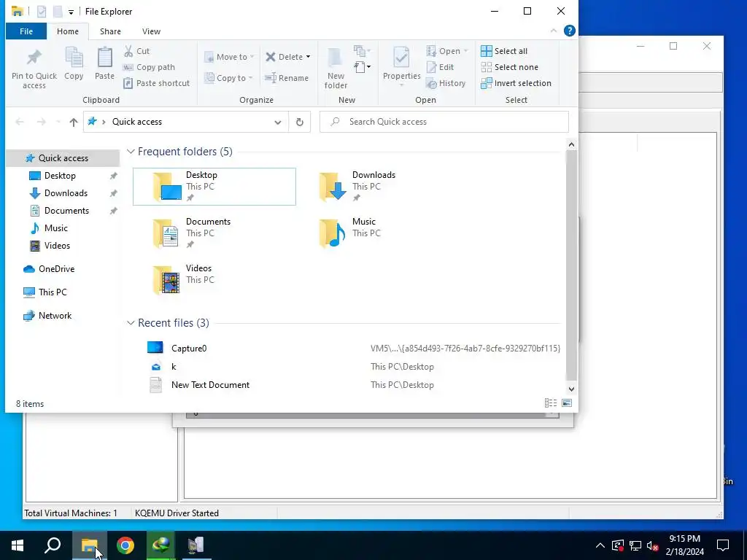Click the Paste clipboard icon
The width and height of the screenshot is (747, 560).
pyautogui.click(x=104, y=63)
